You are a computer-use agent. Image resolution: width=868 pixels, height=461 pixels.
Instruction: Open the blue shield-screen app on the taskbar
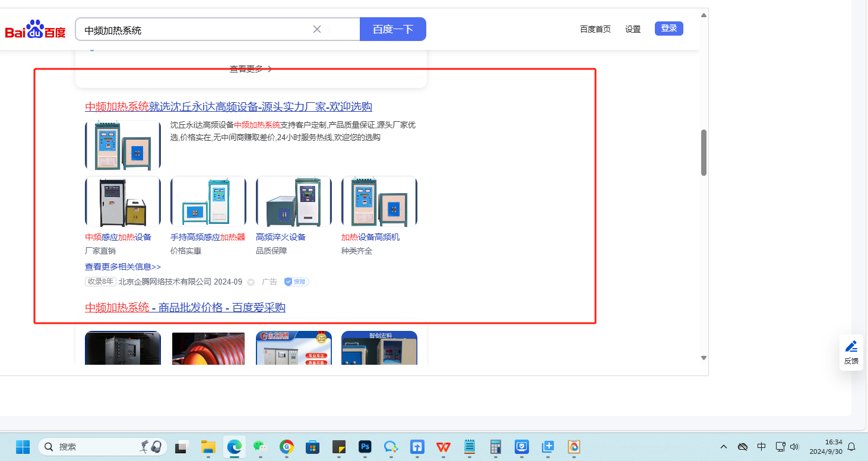pos(522,447)
